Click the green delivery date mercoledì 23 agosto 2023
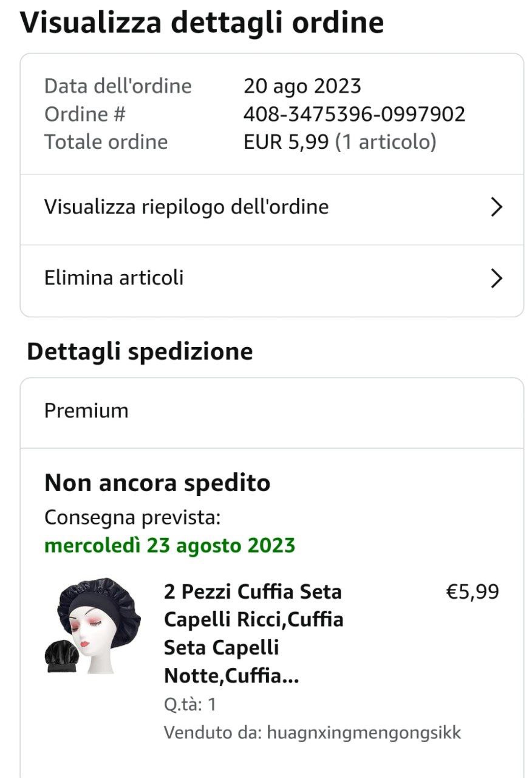Image resolution: width=532 pixels, height=778 pixels. coord(169,545)
